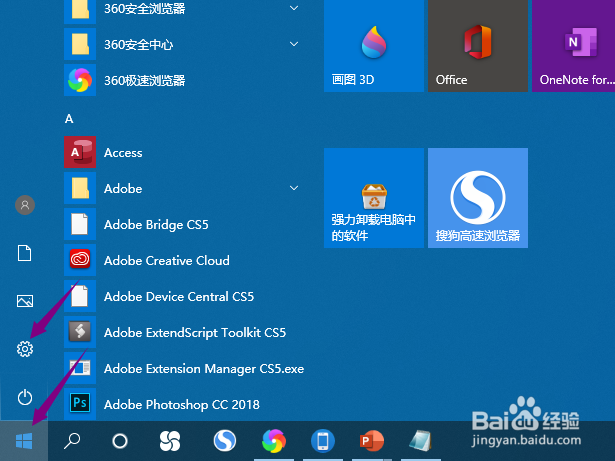Click the user account avatar

click(25, 205)
